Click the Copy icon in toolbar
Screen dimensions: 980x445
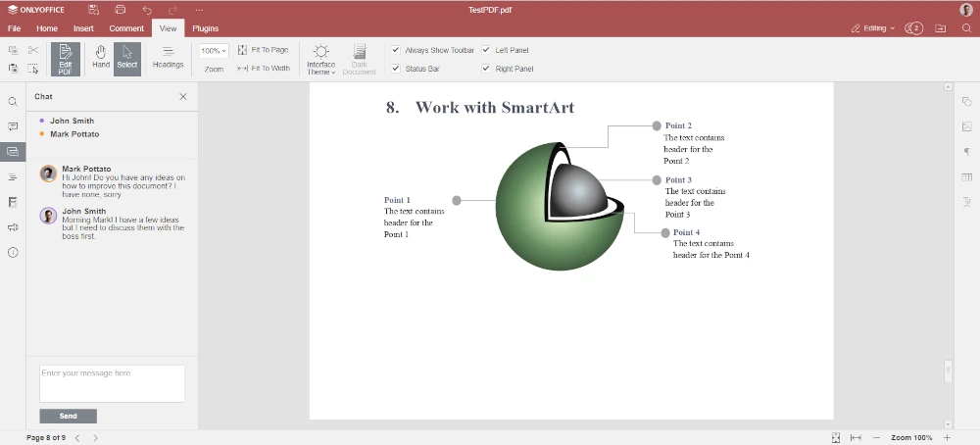click(x=13, y=50)
